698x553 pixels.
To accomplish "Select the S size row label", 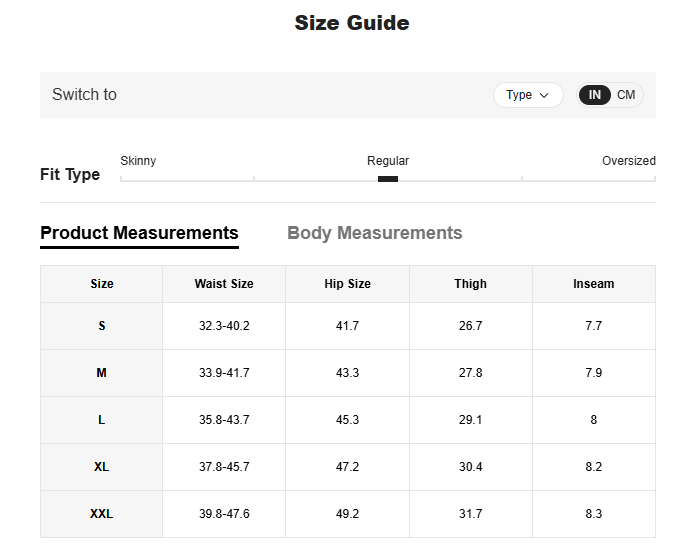I will click(102, 326).
